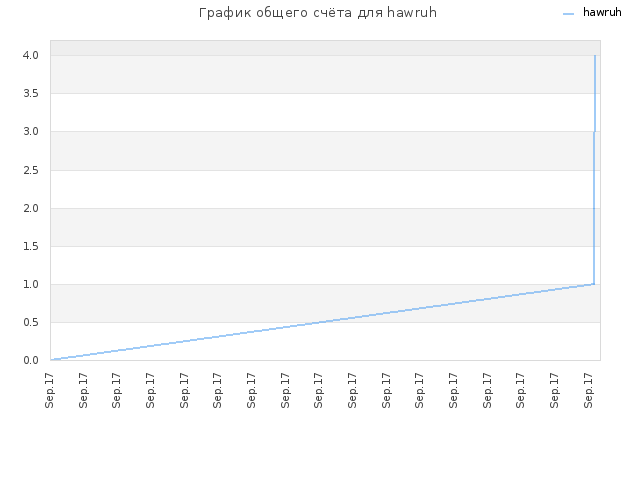Click the first Sep.17 x-axis label
Screen dimensions: 640x480
[x=49, y=390]
